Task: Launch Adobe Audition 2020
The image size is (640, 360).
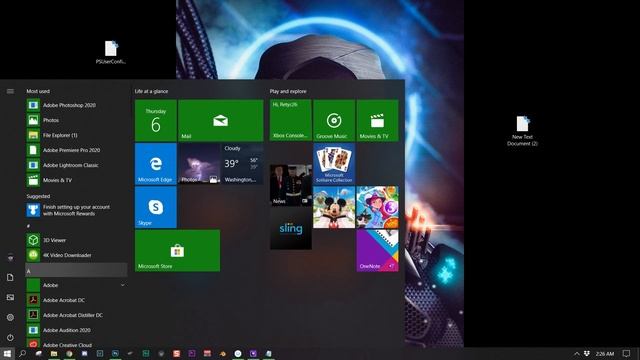Action: 76,330
